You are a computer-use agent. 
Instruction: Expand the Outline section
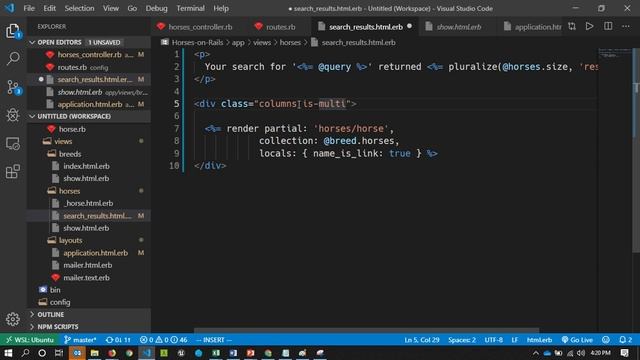tap(50, 314)
